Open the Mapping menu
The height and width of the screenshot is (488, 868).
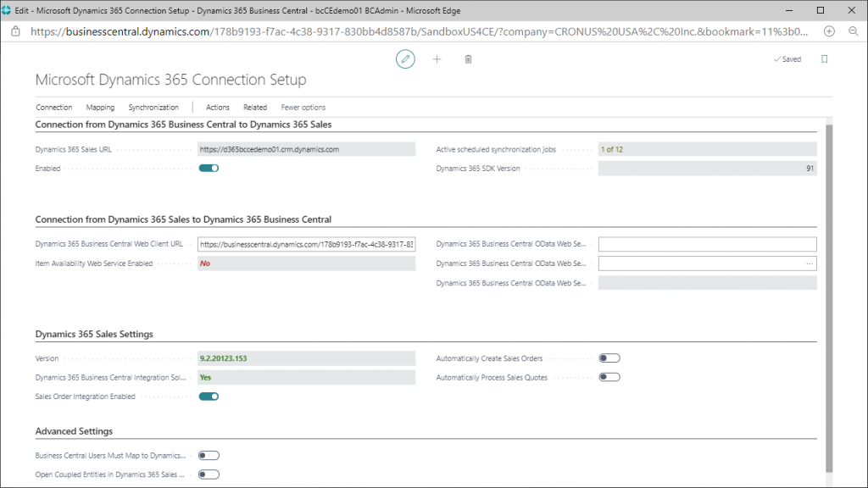point(100,108)
